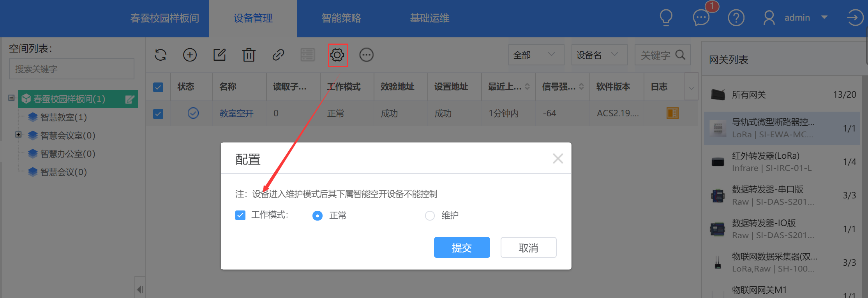Open the 全部 filter dropdown

(536, 55)
